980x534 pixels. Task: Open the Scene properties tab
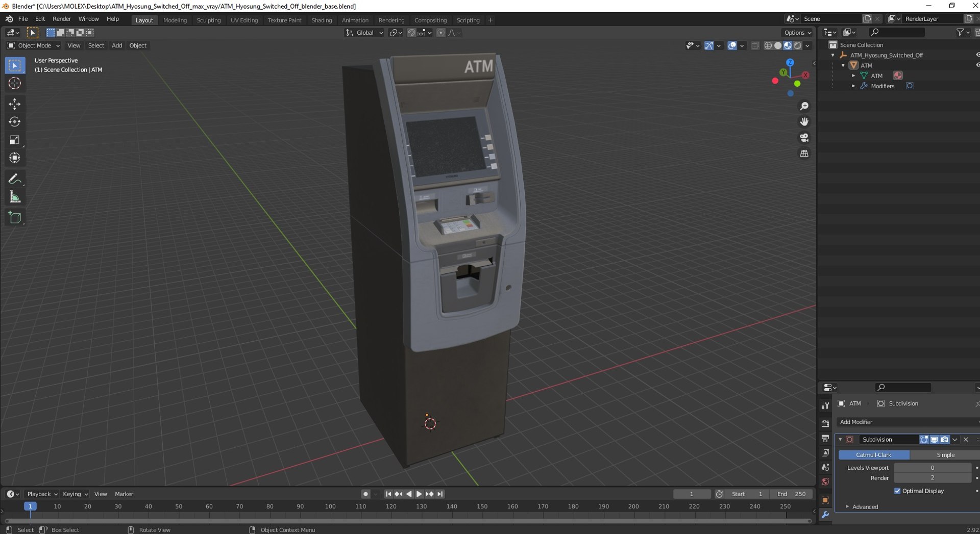coord(825,467)
